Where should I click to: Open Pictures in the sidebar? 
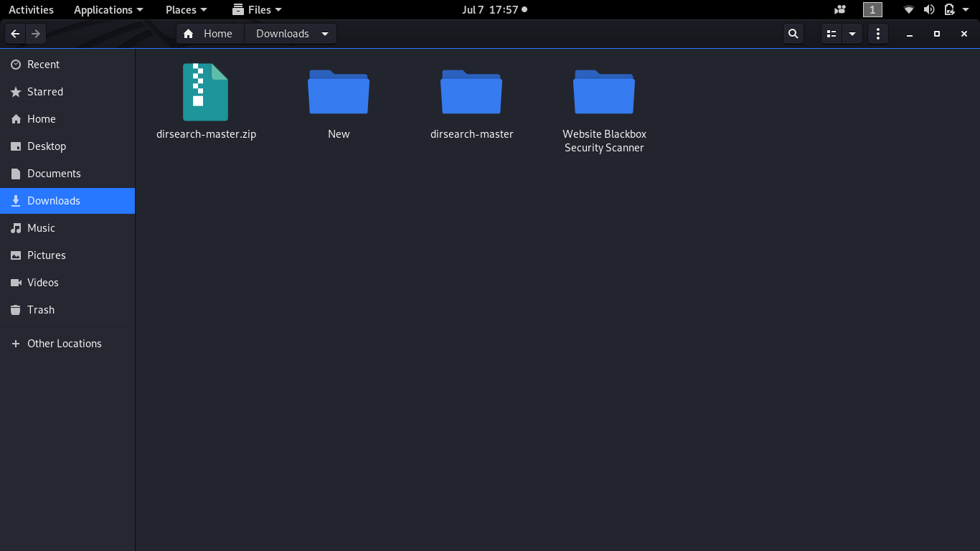[67, 255]
